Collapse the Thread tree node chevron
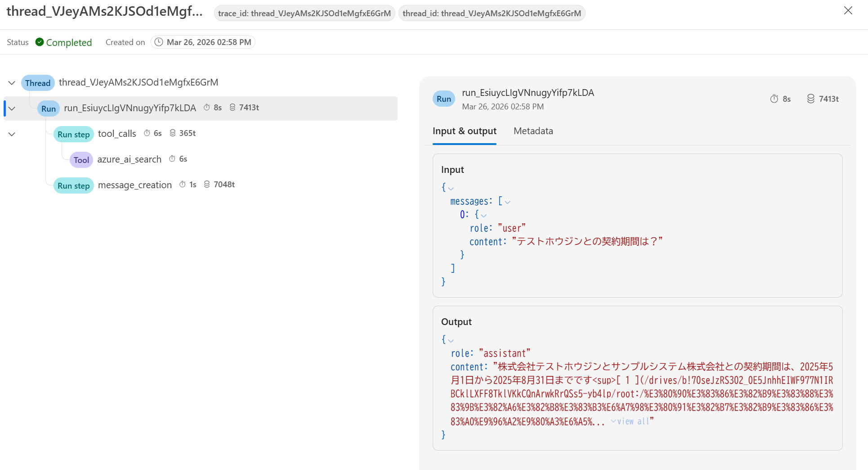The width and height of the screenshot is (868, 470). click(12, 83)
